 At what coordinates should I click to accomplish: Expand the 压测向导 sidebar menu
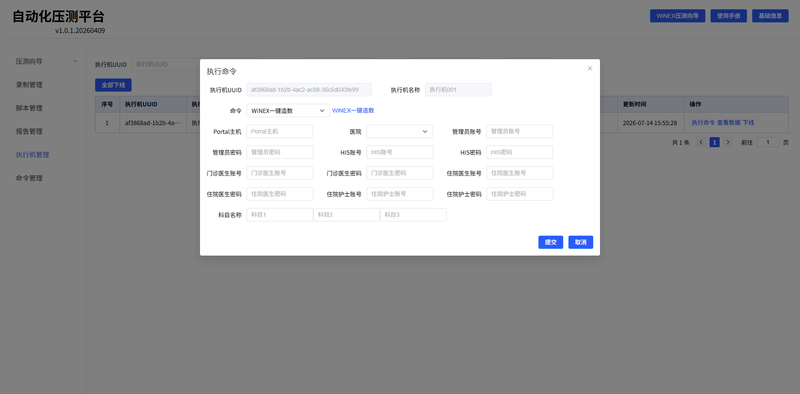click(46, 61)
